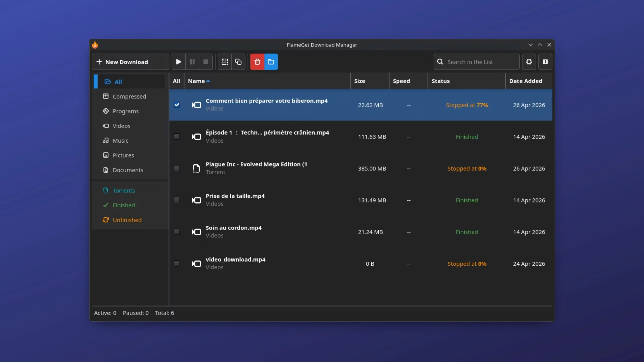Open the Torrents category in sidebar
Image resolution: width=644 pixels, height=362 pixels.
pyautogui.click(x=124, y=190)
